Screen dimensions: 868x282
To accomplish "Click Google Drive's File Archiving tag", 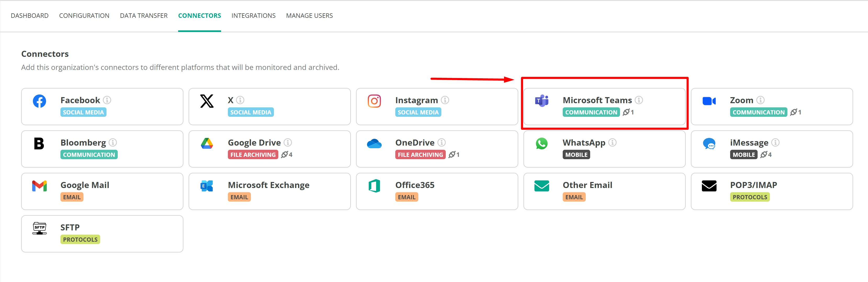I will click(253, 155).
